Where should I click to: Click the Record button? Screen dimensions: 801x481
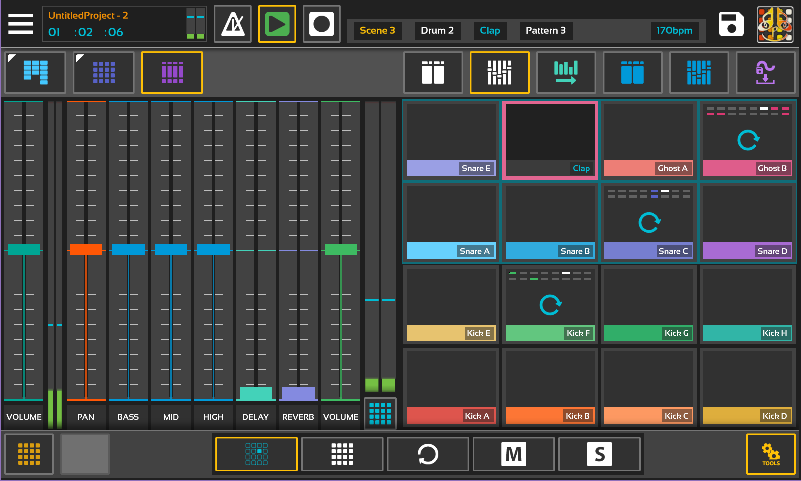tap(321, 23)
